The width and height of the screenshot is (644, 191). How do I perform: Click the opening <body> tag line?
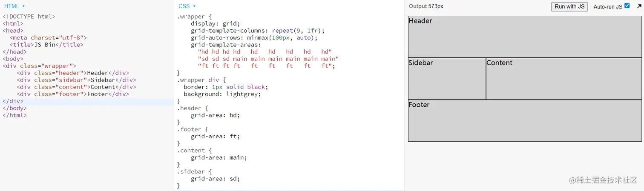coord(13,59)
